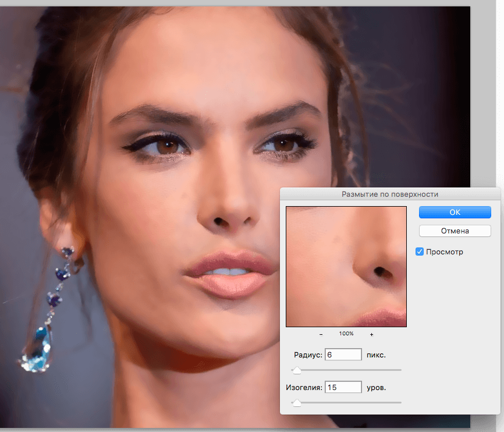Click the Просмотр label text
The width and height of the screenshot is (504, 432).
[x=444, y=252]
